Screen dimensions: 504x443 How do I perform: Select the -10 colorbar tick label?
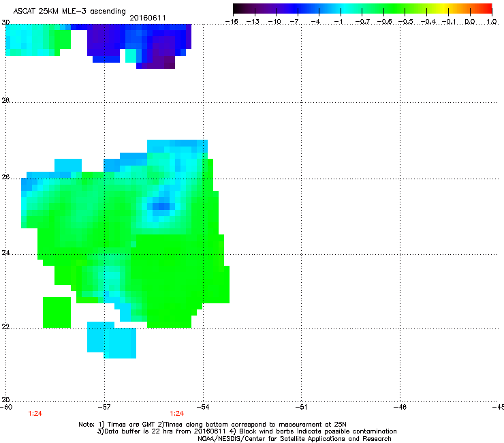[x=274, y=22]
